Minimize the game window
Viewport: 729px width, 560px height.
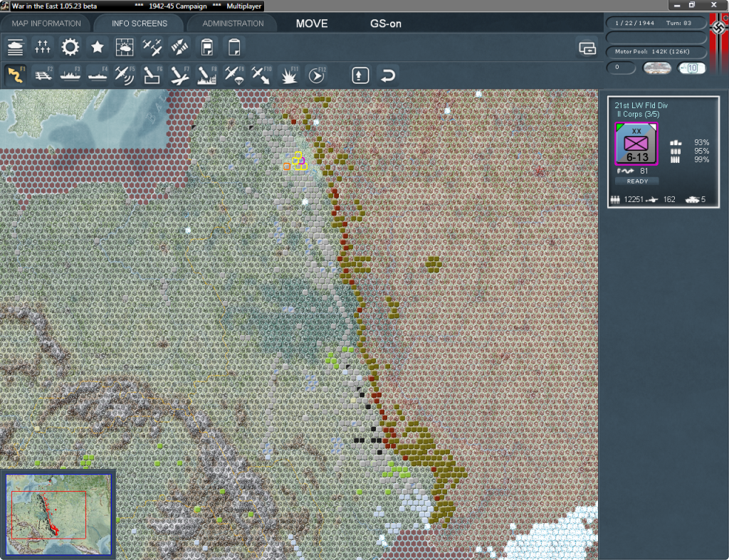click(x=677, y=5)
